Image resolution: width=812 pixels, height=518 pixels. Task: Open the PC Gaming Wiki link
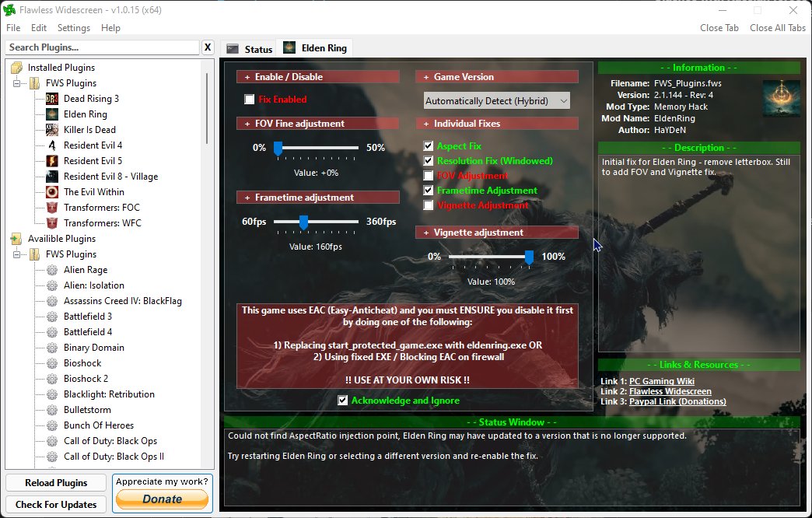661,381
